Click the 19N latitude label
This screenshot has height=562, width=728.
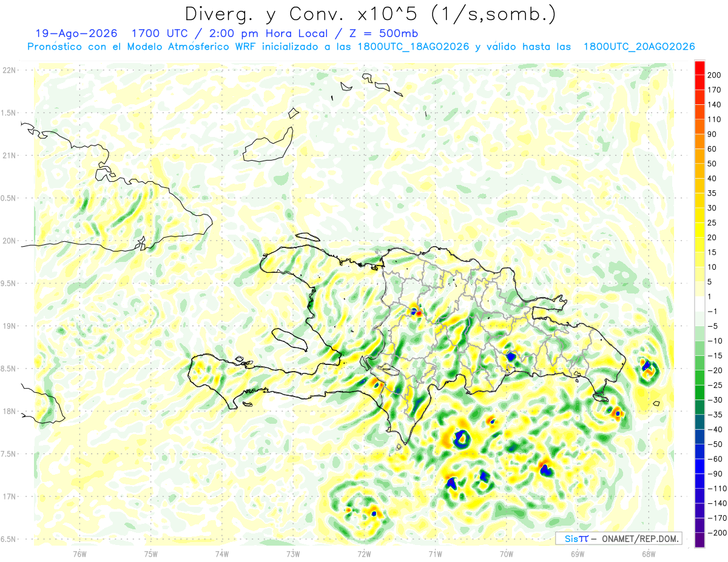pos(10,326)
